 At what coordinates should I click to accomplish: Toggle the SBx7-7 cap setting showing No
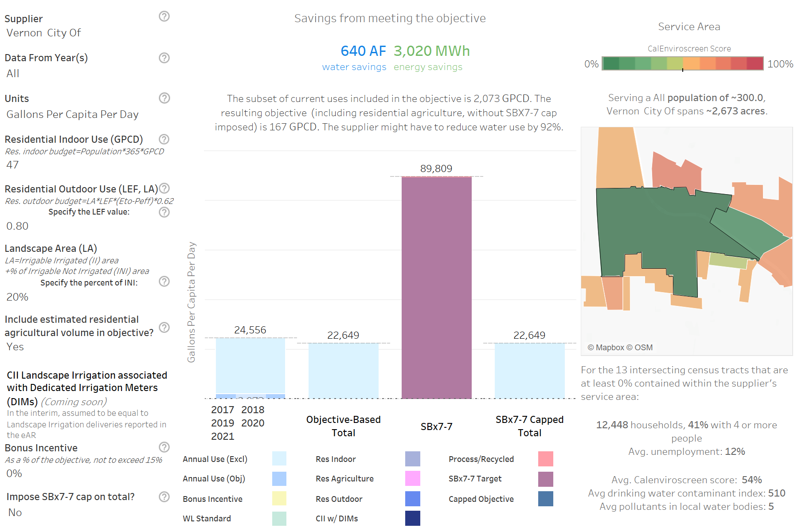15,512
